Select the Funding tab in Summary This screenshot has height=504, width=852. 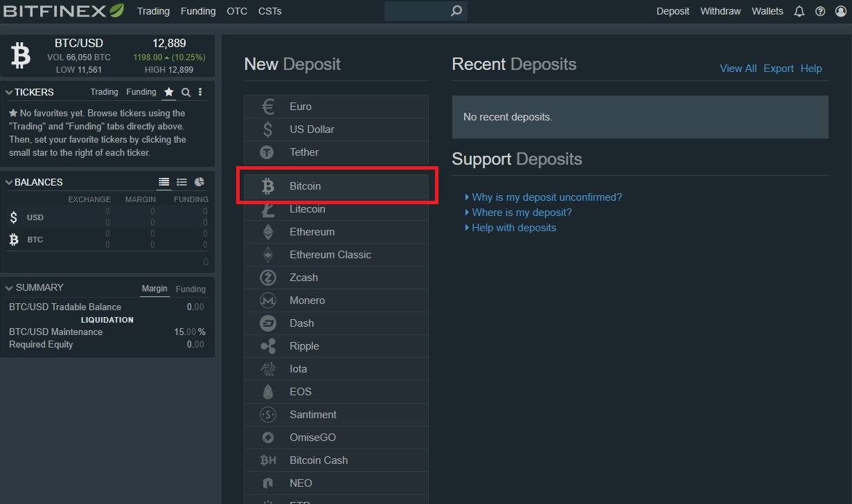point(190,289)
